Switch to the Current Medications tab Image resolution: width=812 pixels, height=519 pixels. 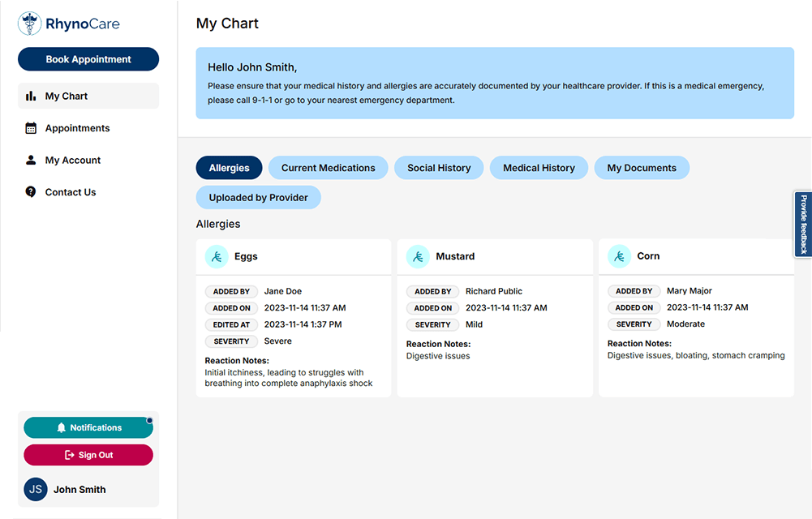329,168
